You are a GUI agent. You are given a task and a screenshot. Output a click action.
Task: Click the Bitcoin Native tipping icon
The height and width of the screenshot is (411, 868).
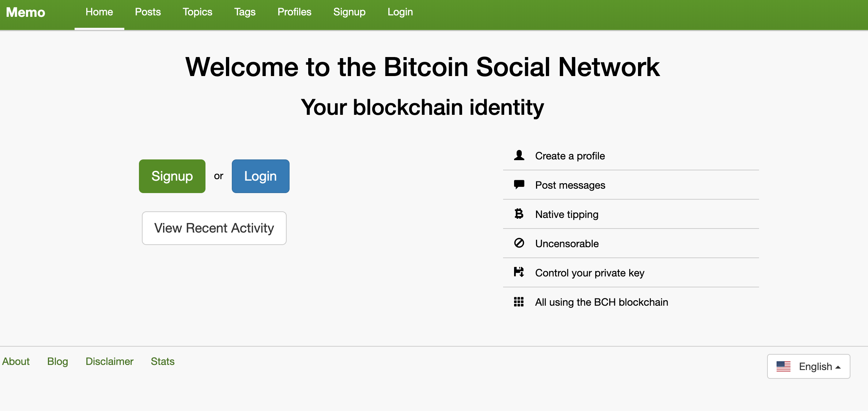click(519, 214)
